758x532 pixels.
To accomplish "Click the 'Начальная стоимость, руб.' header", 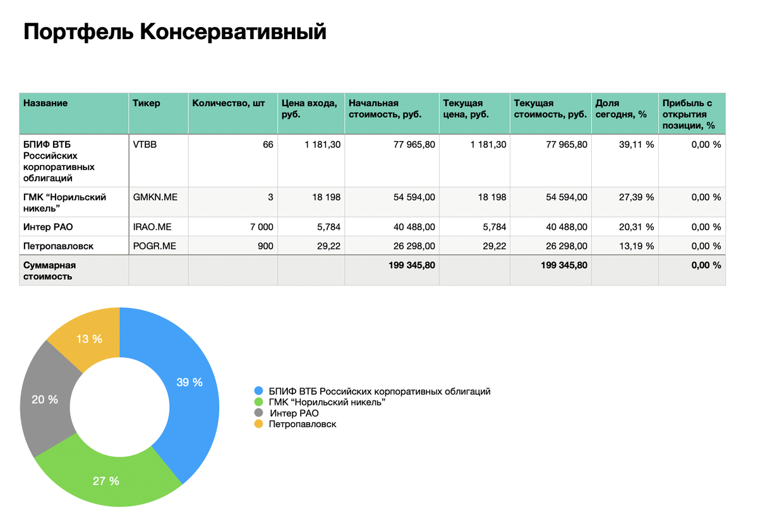I will [x=392, y=114].
